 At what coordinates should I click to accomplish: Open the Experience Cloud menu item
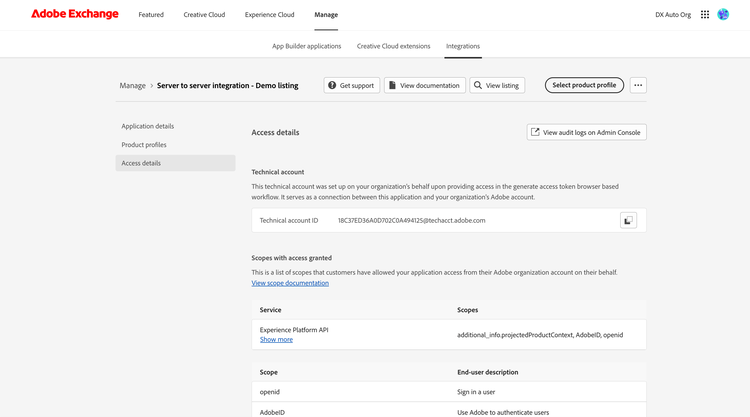coord(269,15)
